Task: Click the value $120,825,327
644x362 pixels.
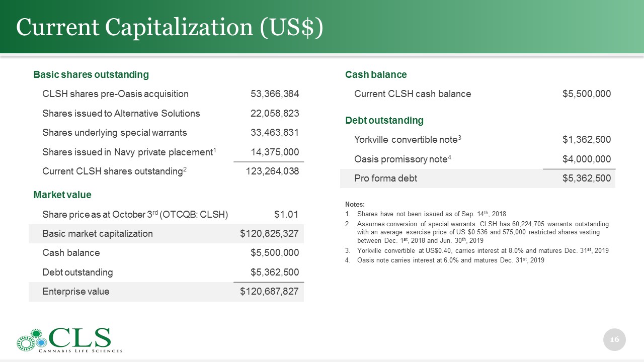Action: click(270, 233)
